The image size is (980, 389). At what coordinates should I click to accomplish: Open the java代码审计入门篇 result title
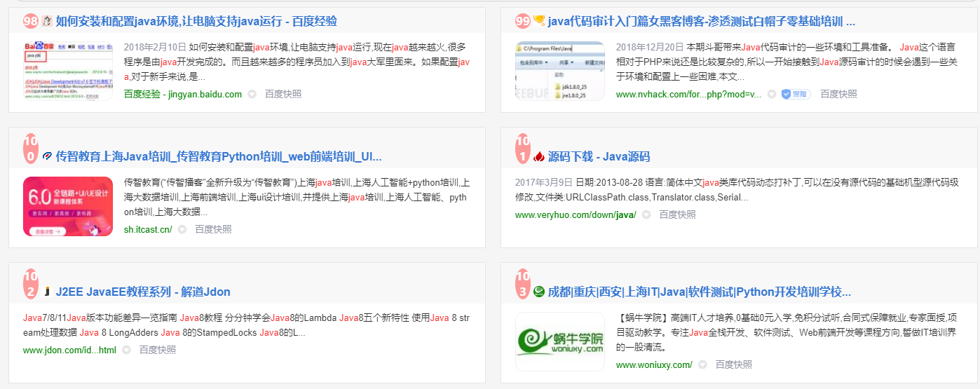pyautogui.click(x=701, y=21)
